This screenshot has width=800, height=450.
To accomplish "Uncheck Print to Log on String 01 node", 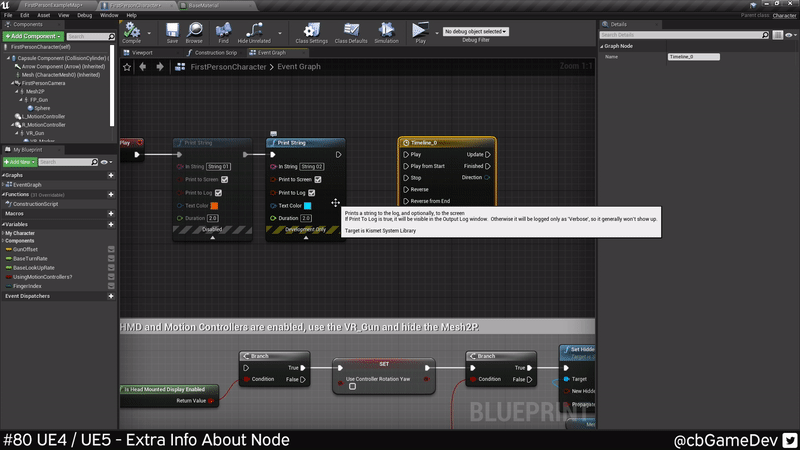I will coord(225,192).
